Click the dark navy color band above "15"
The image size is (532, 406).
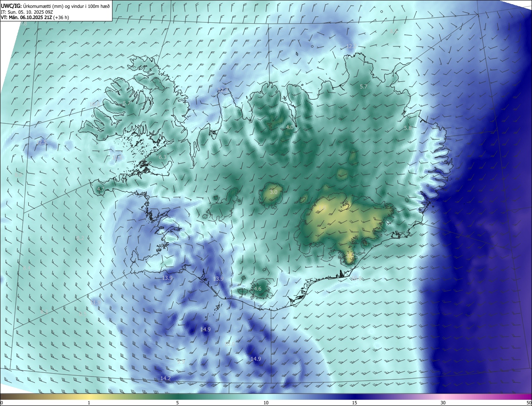(355, 396)
